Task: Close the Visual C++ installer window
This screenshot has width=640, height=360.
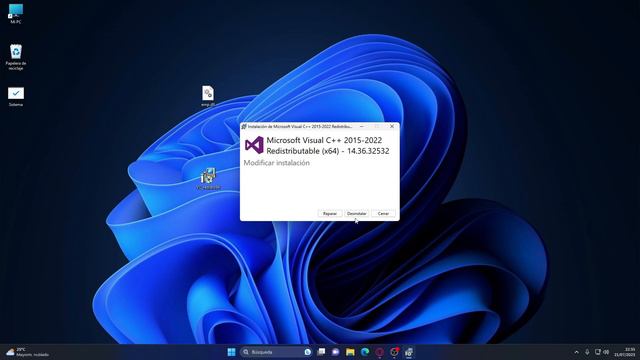Action: 392,127
